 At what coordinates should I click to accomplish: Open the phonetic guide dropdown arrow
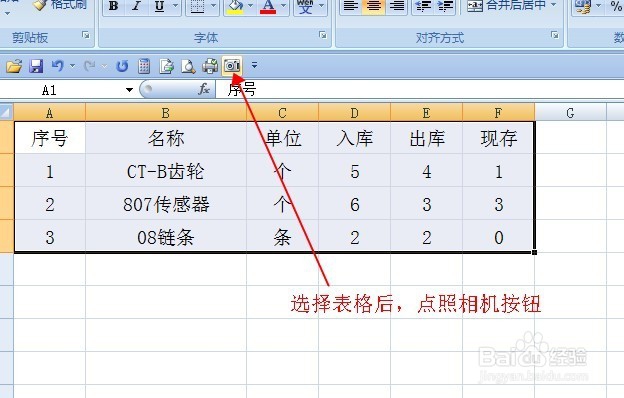point(322,6)
